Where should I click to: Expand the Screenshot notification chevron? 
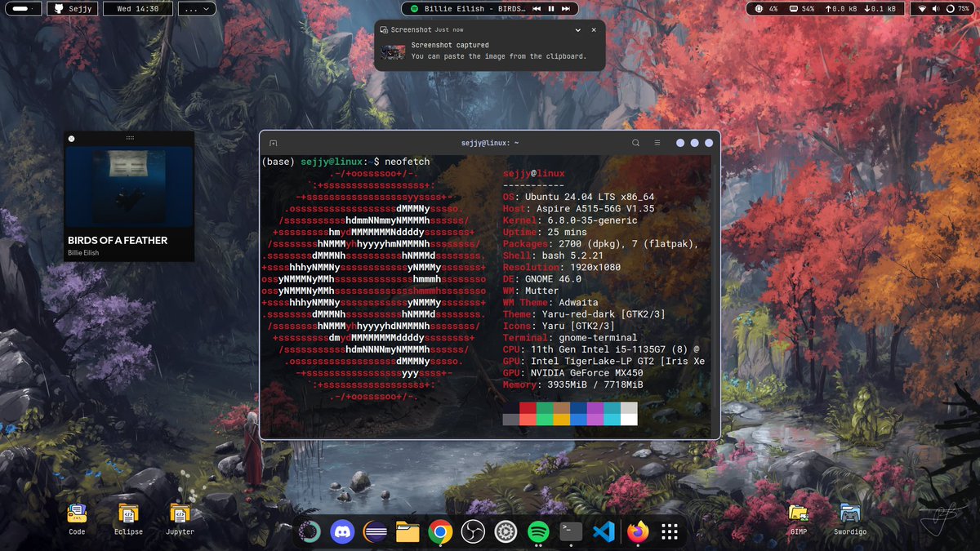click(578, 29)
